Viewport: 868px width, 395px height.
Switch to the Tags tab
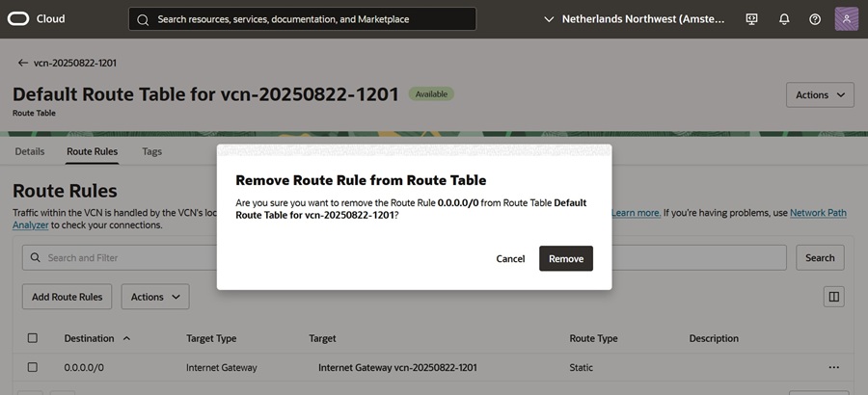click(151, 151)
